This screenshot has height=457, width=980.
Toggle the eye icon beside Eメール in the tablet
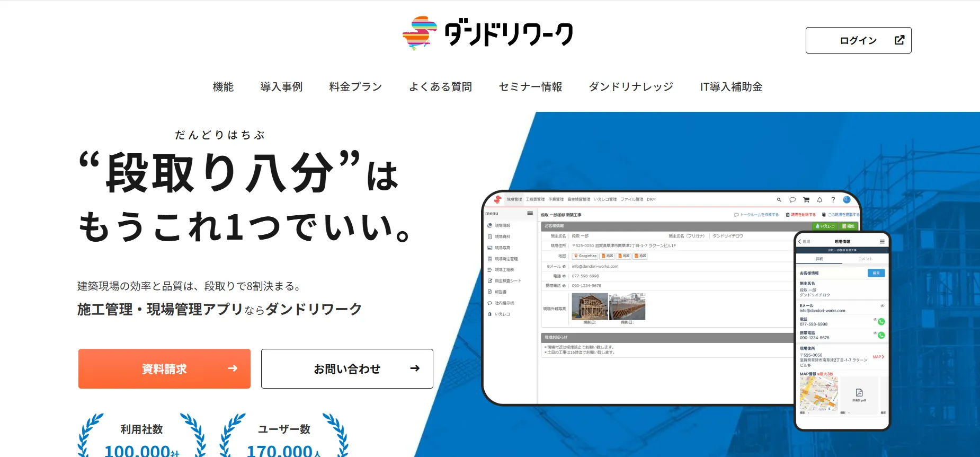click(564, 267)
